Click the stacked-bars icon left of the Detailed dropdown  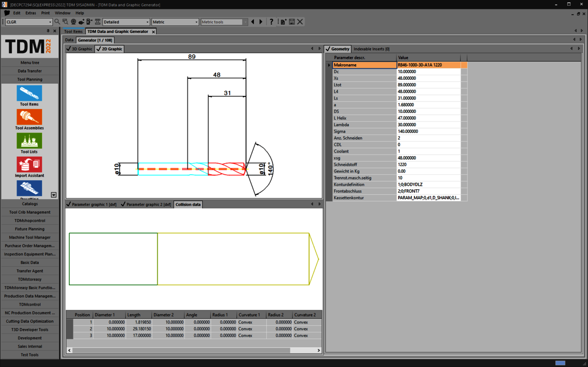(97, 22)
